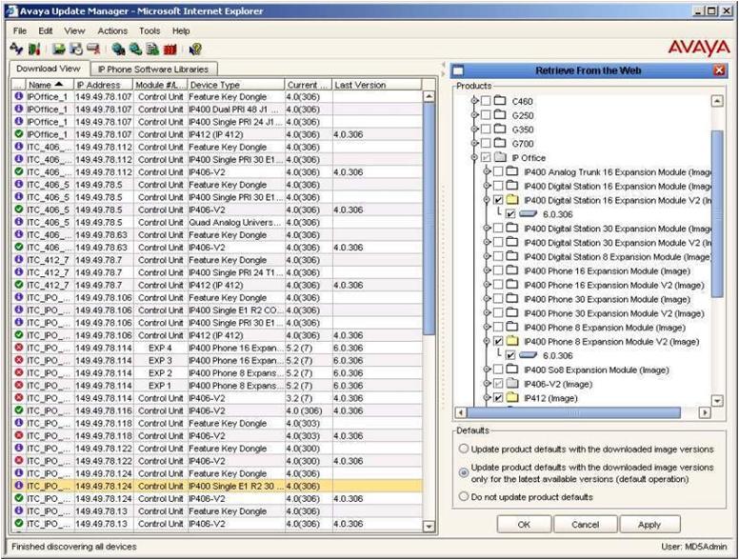The width and height of the screenshot is (739, 560).
Task: Check the G700 product checkbox
Action: click(x=487, y=143)
